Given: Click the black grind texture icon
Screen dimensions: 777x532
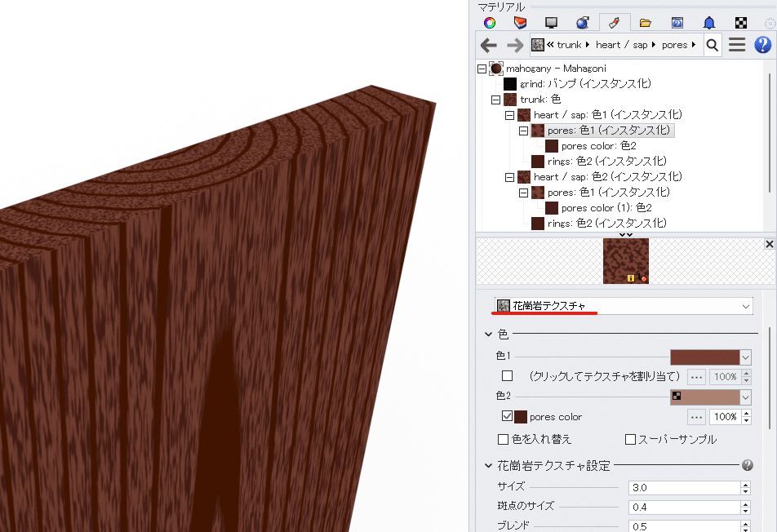Looking at the screenshot, I should [510, 84].
